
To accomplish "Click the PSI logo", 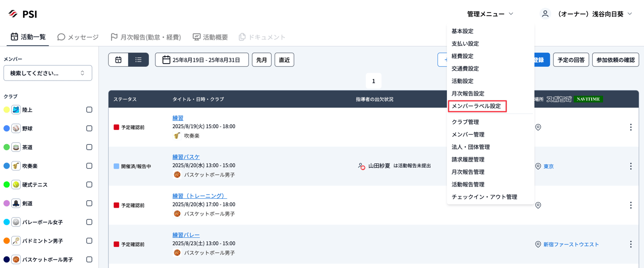I will (23, 14).
